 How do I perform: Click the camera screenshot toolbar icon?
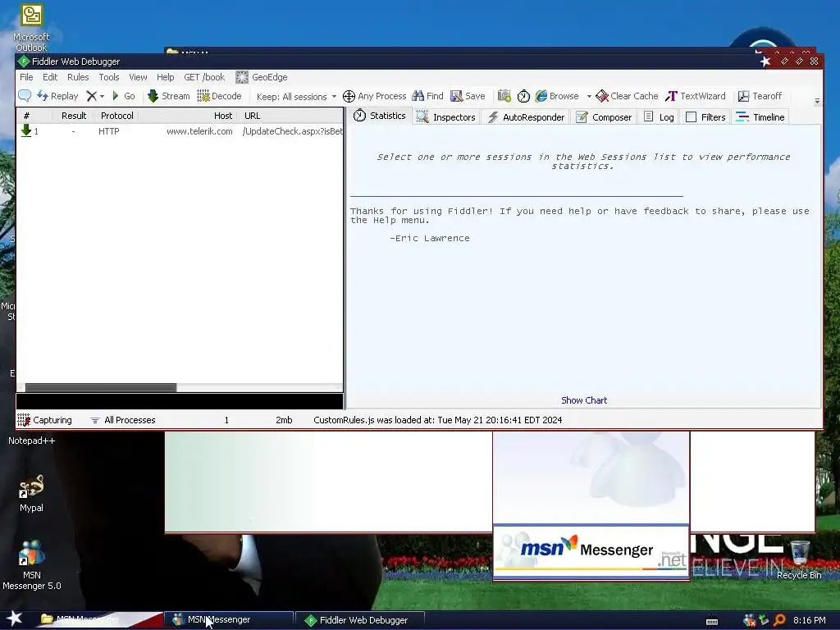point(504,96)
